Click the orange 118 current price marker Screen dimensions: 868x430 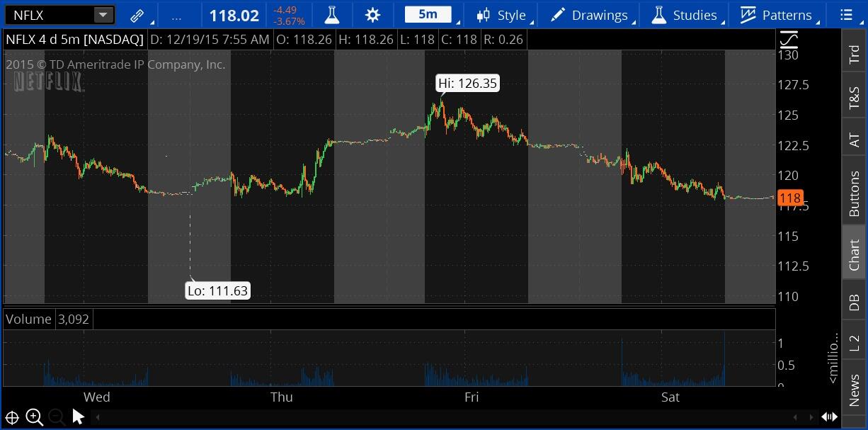click(x=790, y=198)
